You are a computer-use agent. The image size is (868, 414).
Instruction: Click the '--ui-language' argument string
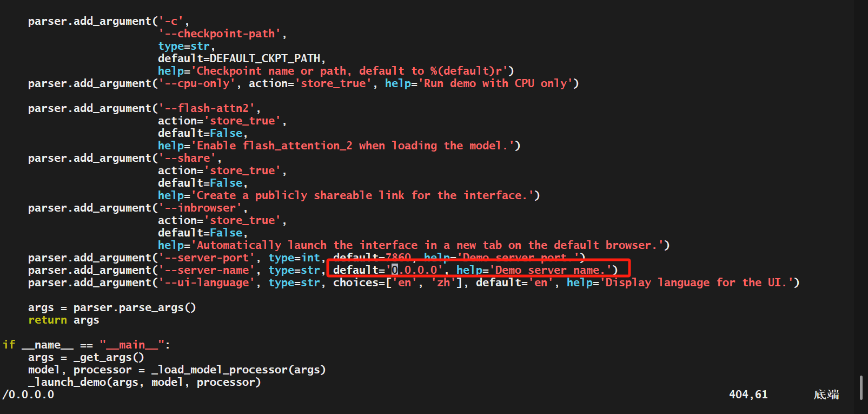click(206, 282)
